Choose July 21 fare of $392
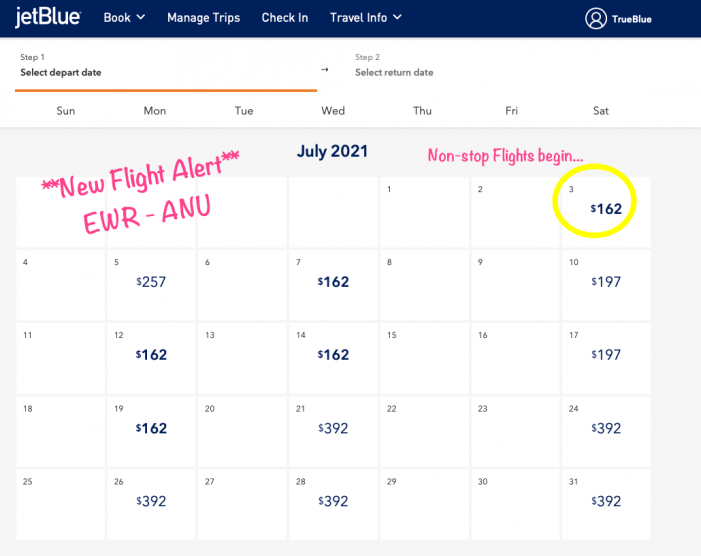The image size is (701, 556). [333, 428]
